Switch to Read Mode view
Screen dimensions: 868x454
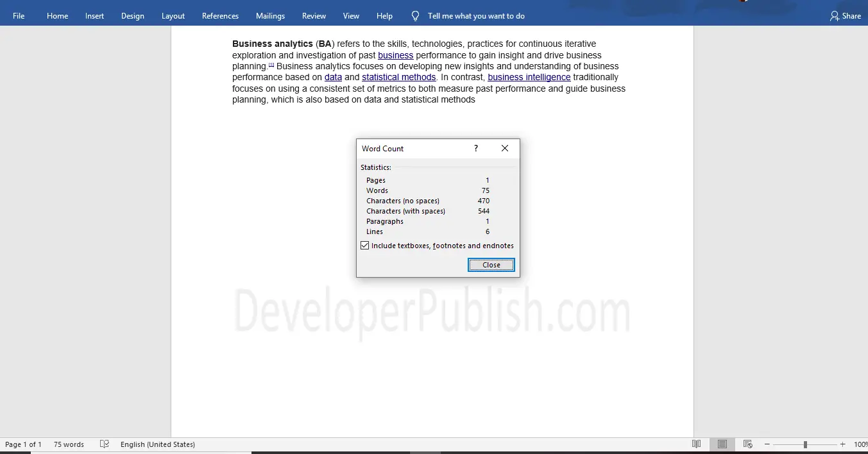697,444
